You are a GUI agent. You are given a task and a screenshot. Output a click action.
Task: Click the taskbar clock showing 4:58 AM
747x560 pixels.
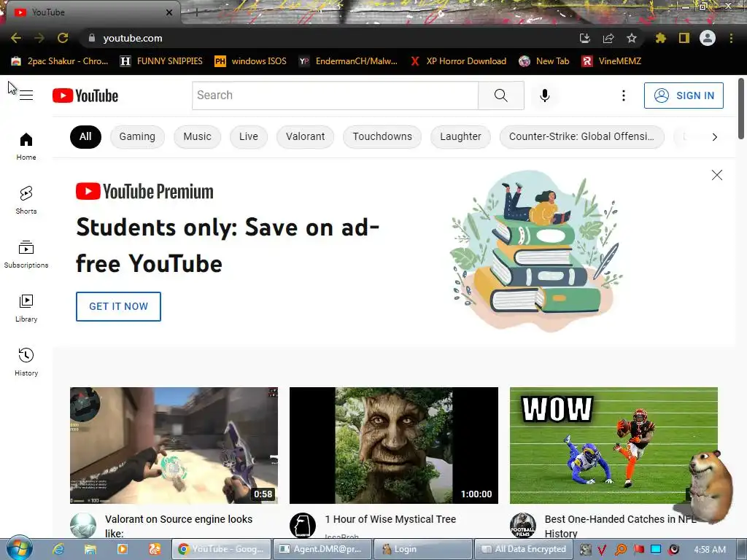tap(710, 550)
